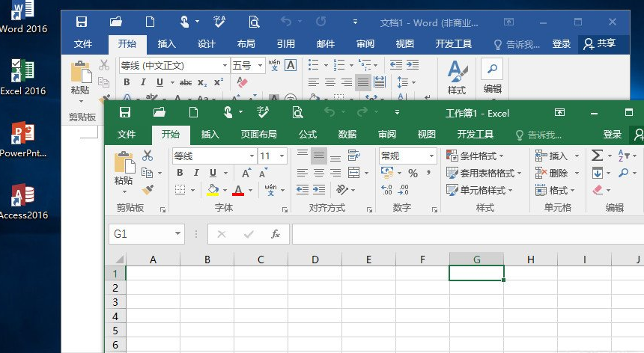Toggle Italic in Word ribbon
Viewport: 644px width, 353px height.
pyautogui.click(x=143, y=82)
